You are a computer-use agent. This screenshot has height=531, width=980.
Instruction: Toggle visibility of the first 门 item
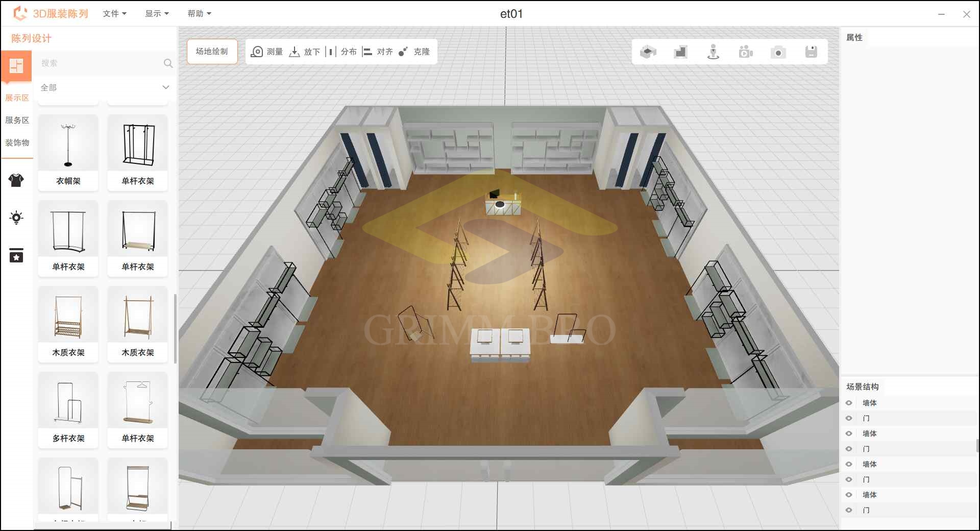[849, 418]
